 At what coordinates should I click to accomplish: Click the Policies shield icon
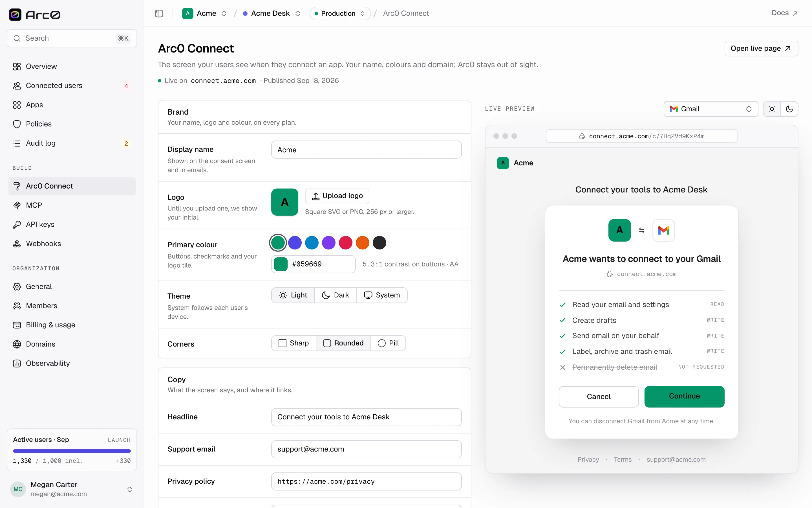coord(17,124)
